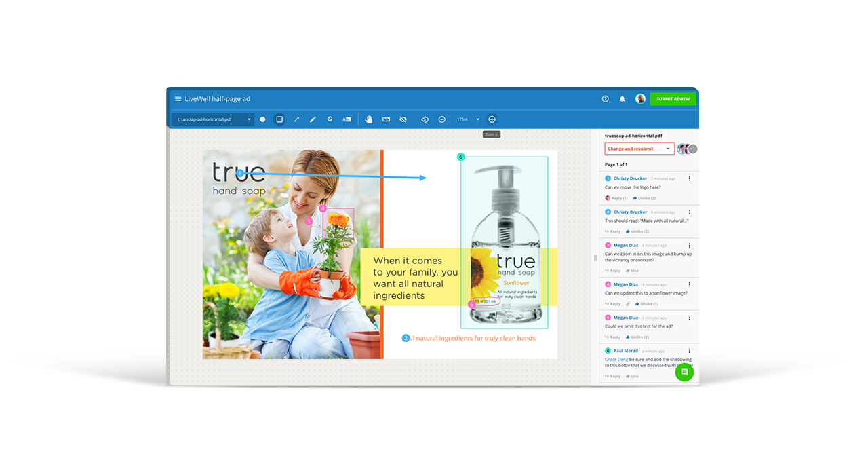Click the Zoom in plus icon

point(492,119)
